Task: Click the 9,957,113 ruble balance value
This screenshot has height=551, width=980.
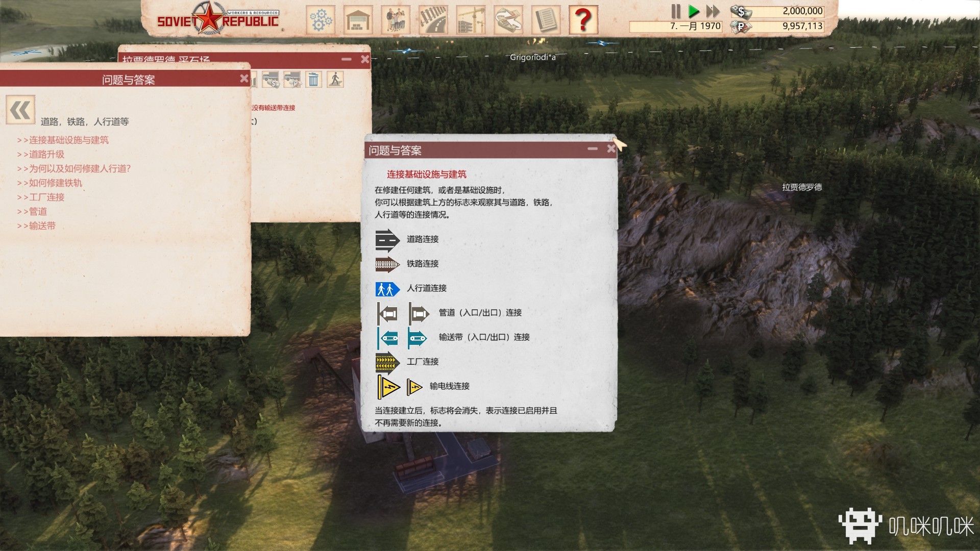Action: point(802,26)
